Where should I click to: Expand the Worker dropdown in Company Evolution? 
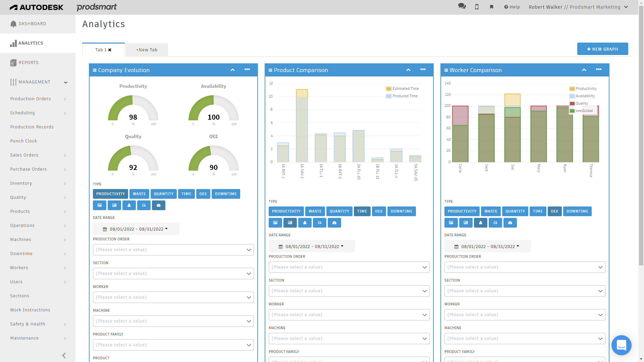click(x=248, y=297)
